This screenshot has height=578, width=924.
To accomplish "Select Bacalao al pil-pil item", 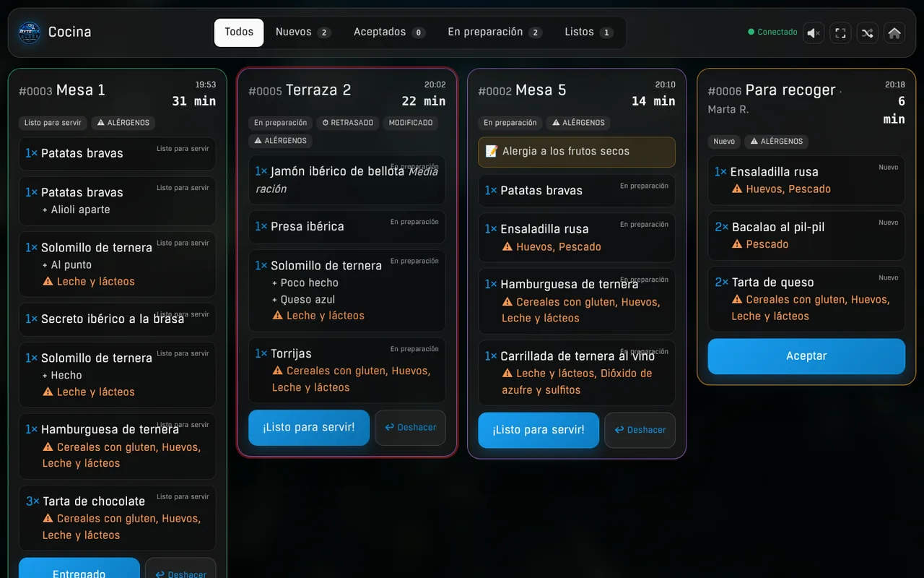I will [806, 236].
